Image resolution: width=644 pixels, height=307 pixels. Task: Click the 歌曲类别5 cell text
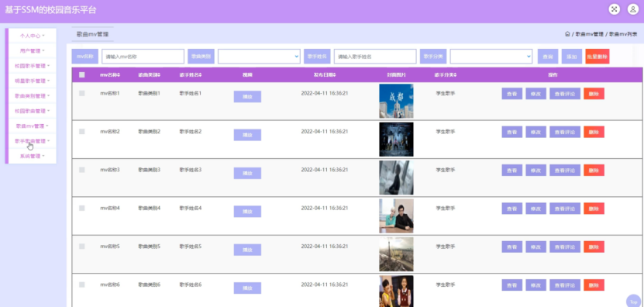(149, 247)
